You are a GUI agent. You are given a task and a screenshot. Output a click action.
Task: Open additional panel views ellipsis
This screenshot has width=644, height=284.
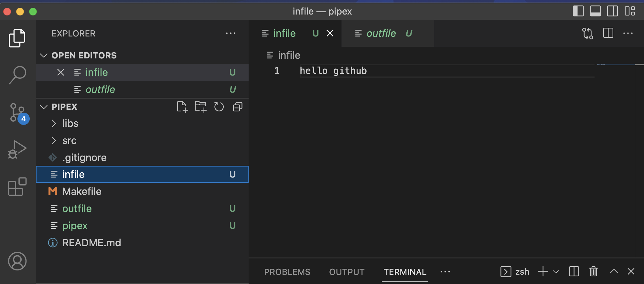click(x=445, y=272)
